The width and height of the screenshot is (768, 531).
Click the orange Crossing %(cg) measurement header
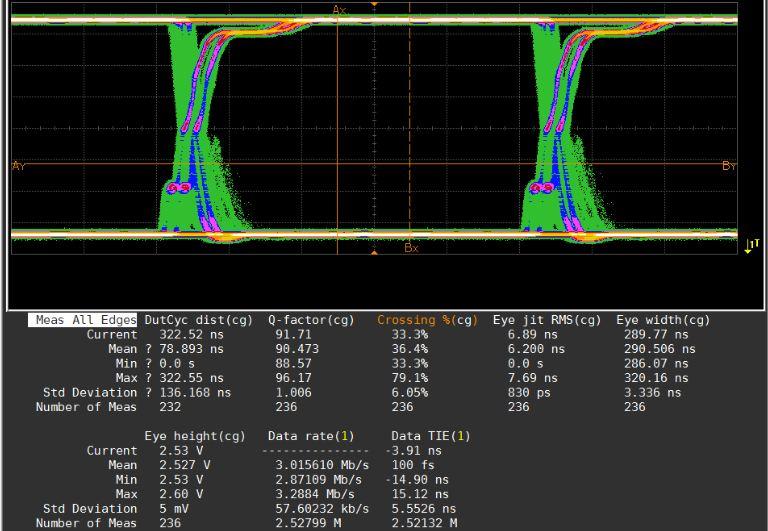(x=427, y=320)
